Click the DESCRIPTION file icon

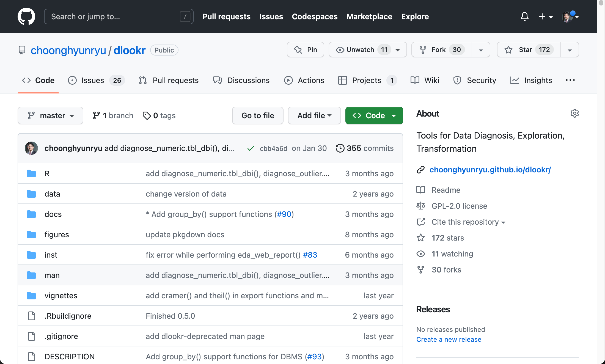[x=32, y=357]
